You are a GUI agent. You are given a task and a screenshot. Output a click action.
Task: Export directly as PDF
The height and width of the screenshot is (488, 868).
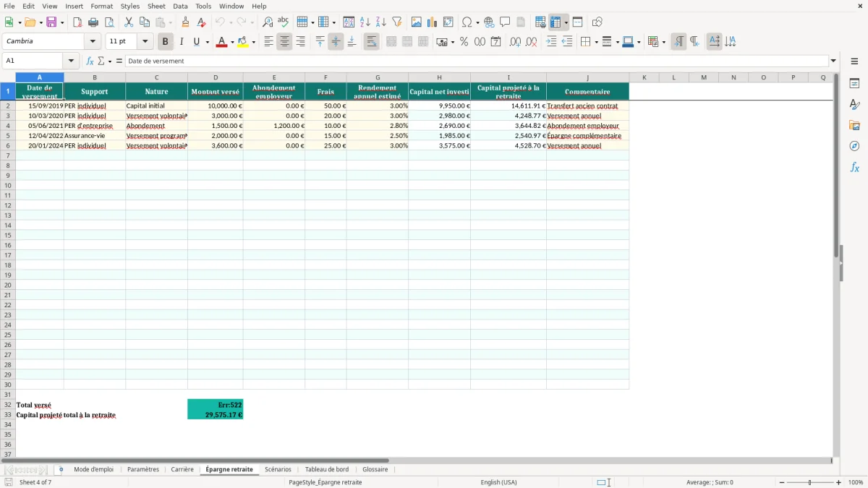pos(77,22)
